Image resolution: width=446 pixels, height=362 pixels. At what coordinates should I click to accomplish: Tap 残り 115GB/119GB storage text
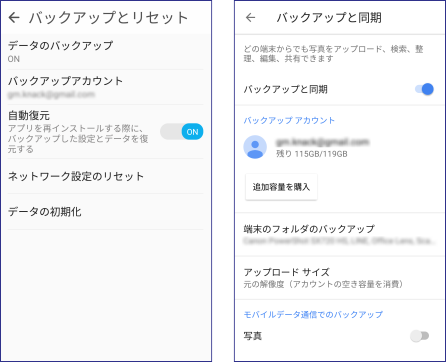pos(312,154)
